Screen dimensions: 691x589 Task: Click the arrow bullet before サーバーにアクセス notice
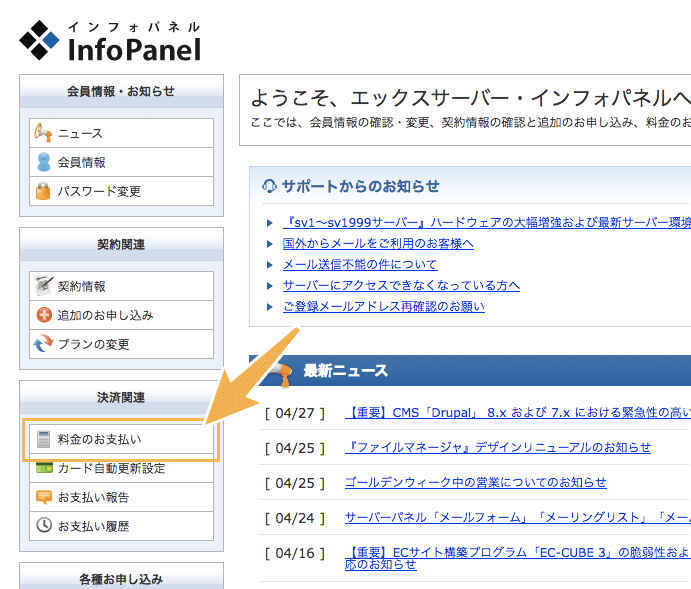pos(270,285)
